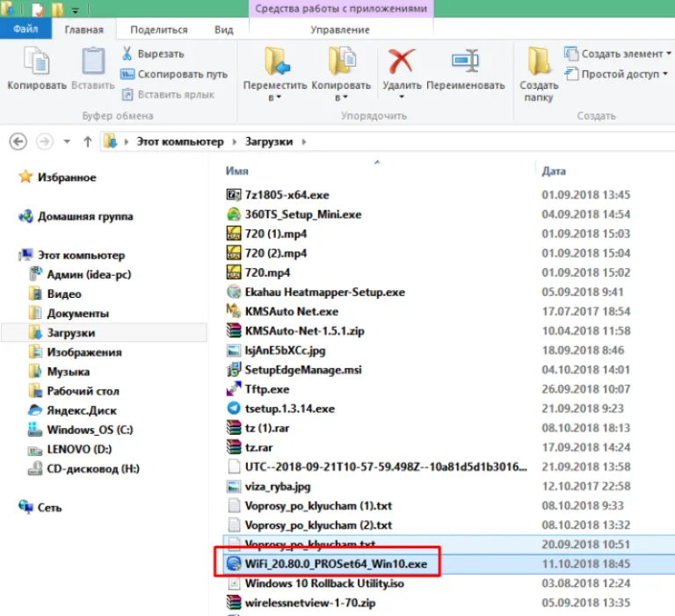This screenshot has height=616, width=675.
Task: Select SetupEdgeManage.msi installer icon
Action: 233,370
